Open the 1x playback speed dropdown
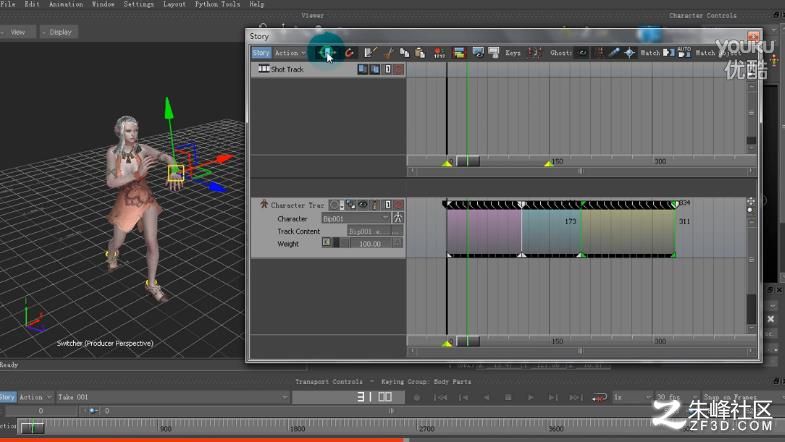The height and width of the screenshot is (442, 785). pos(632,397)
